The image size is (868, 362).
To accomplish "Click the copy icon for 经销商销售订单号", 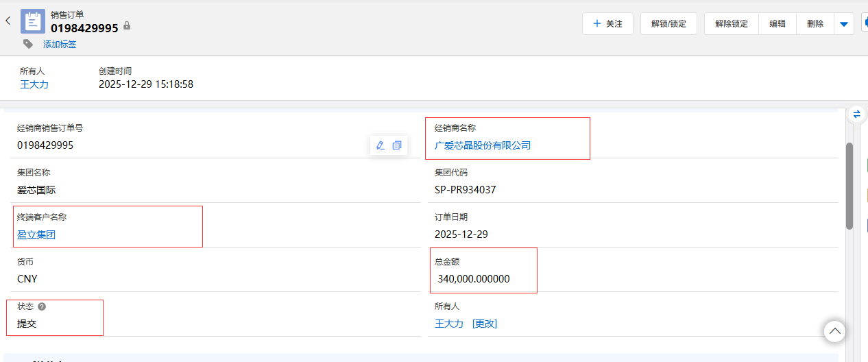I will tap(397, 145).
